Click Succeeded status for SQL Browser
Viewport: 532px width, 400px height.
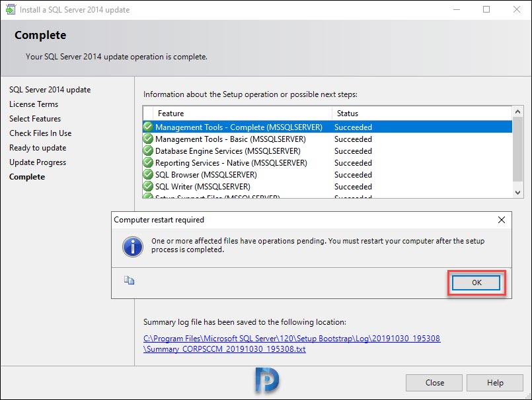point(353,175)
